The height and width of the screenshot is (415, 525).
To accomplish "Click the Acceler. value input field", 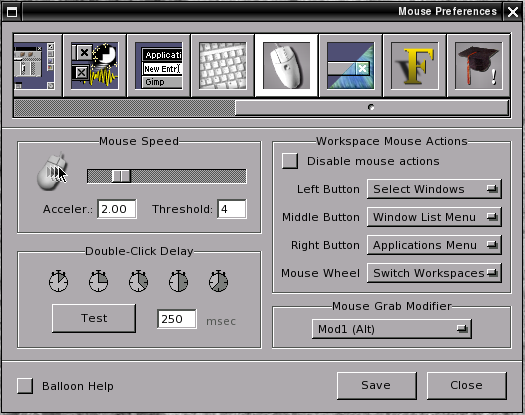I will [x=117, y=209].
